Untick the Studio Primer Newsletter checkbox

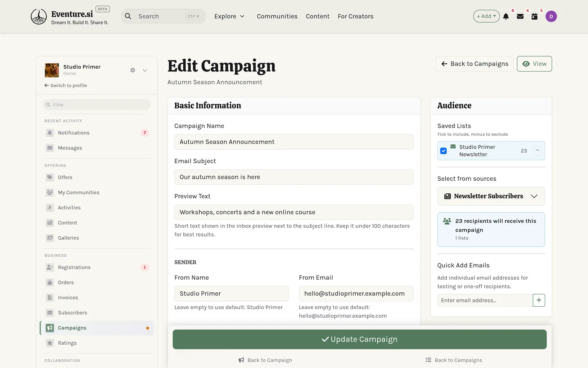click(x=443, y=151)
